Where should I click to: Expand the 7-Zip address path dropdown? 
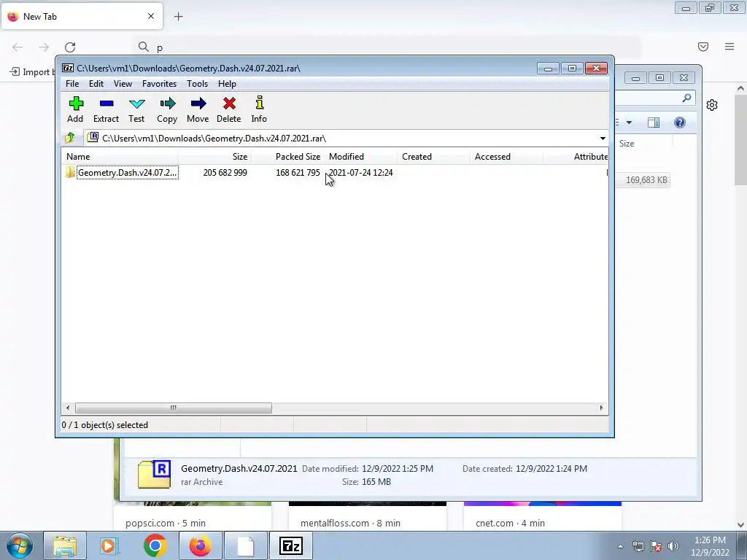(x=603, y=138)
